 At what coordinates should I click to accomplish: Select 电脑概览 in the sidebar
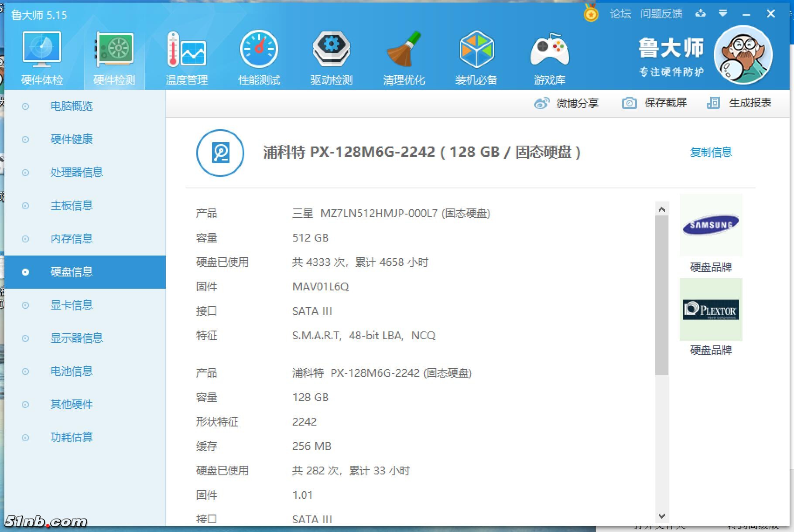[x=72, y=106]
